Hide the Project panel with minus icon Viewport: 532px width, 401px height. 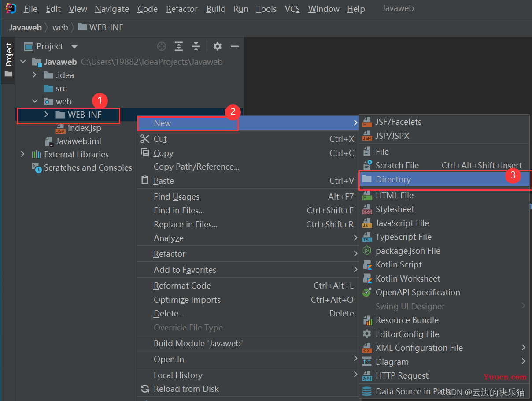point(235,46)
